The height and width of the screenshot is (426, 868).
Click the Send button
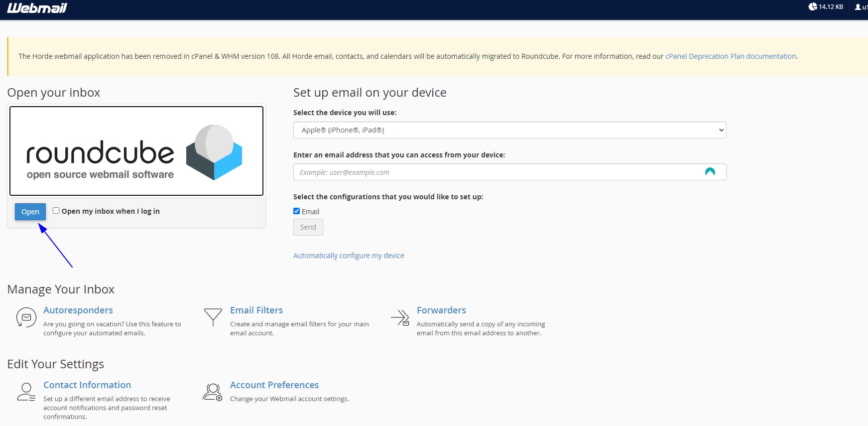pyautogui.click(x=308, y=227)
